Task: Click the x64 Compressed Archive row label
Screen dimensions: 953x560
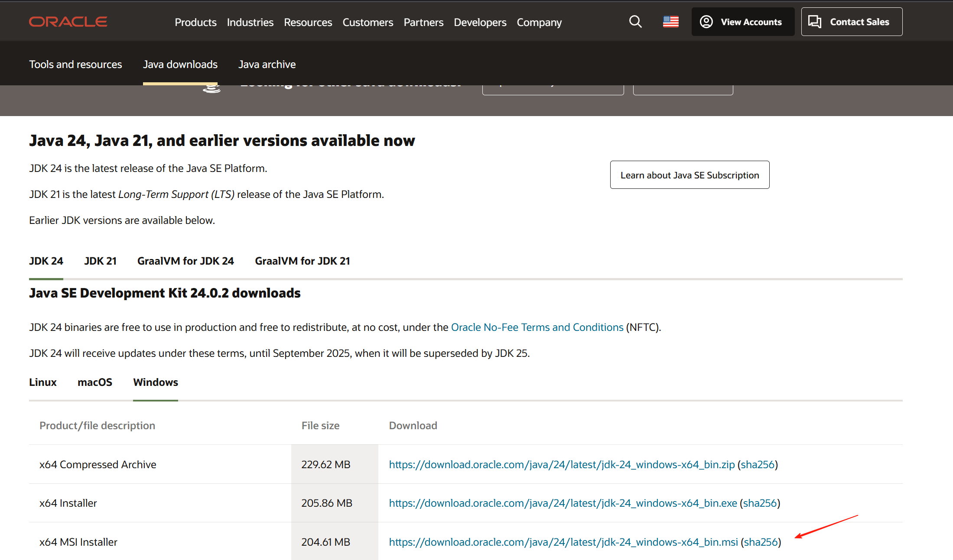Action: (x=98, y=464)
